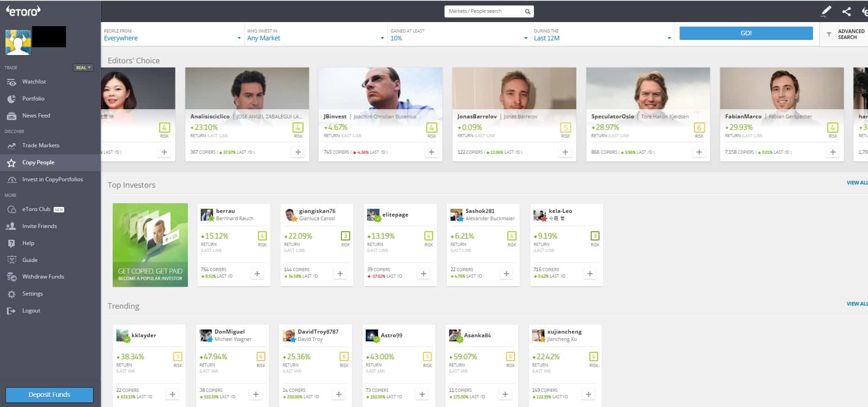
Task: Open Sashok281 investor name link
Action: point(480,211)
